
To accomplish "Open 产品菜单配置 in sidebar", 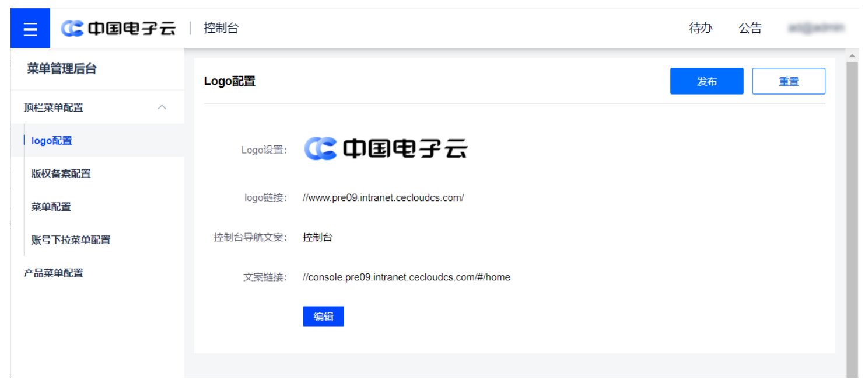I will (97, 273).
